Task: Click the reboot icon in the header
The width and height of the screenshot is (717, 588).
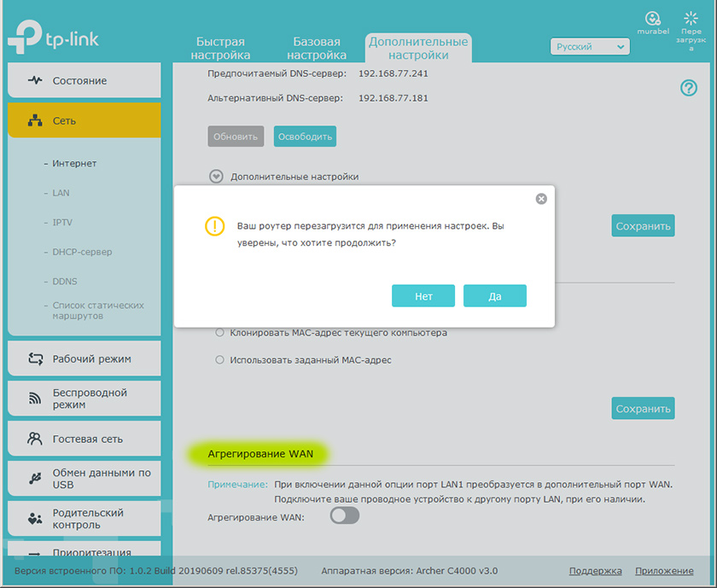Action: (691, 19)
